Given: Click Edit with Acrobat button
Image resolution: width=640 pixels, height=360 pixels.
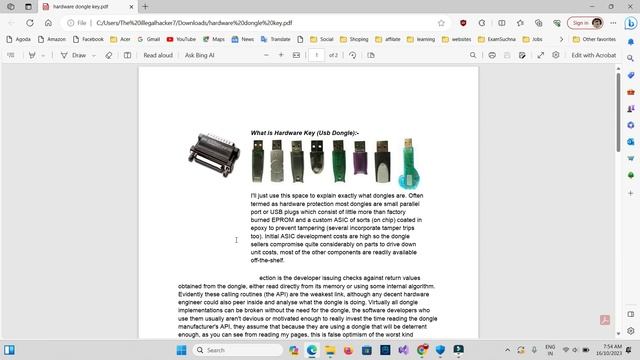Looking at the screenshot, I should pos(593,55).
